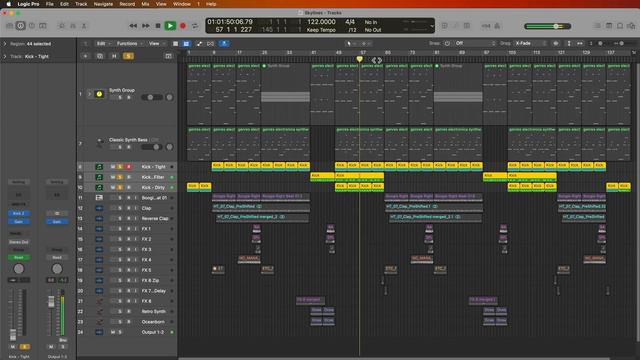The image size is (640, 360).
Task: Click the Retro Synth track instrument icon
Action: [99, 311]
